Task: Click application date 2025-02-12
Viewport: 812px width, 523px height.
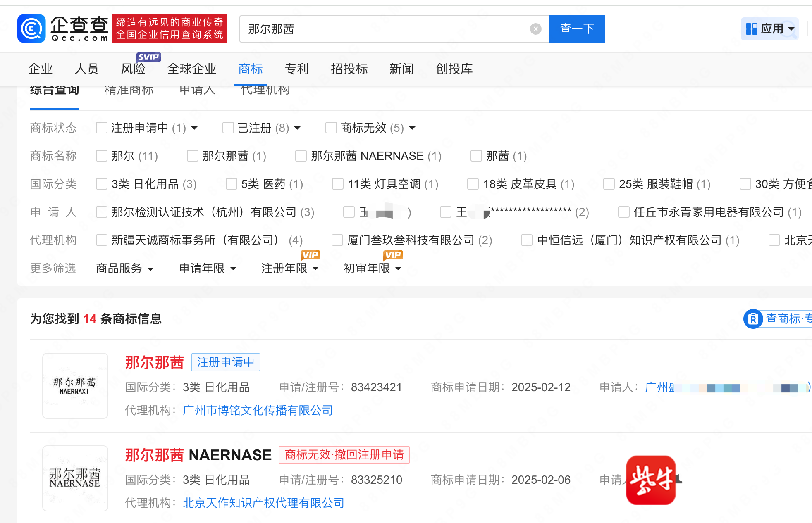Action: tap(541, 387)
